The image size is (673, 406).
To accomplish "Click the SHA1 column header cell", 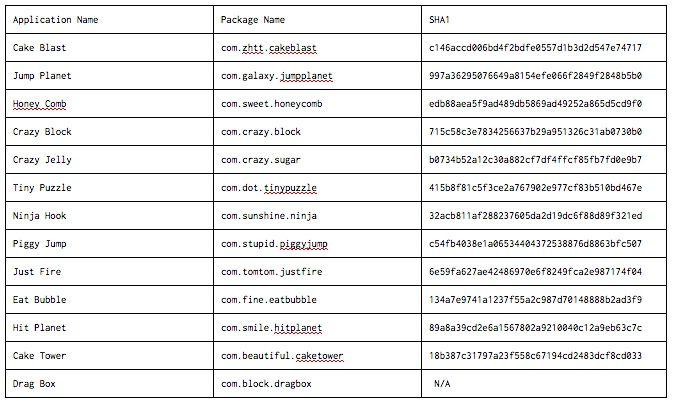I will (544, 20).
